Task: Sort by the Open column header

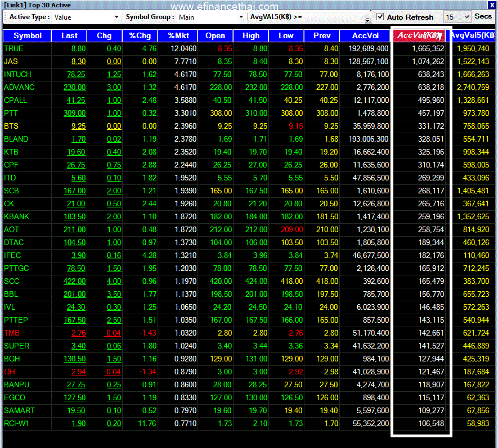Action: (215, 35)
